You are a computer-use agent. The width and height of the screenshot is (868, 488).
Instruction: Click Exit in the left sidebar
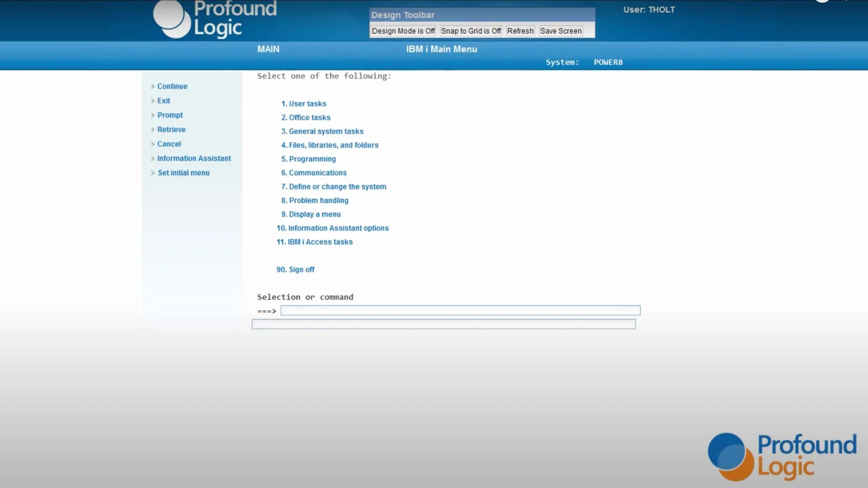[x=163, y=101]
